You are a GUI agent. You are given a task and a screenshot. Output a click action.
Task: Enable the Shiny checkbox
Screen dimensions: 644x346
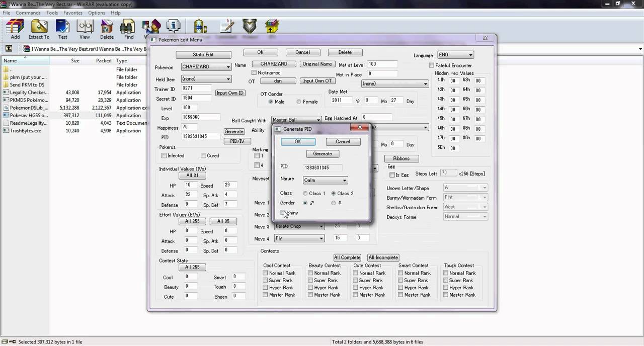(283, 213)
